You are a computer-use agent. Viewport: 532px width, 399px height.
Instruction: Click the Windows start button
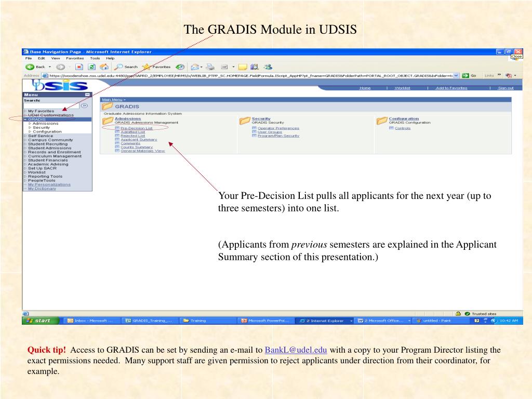[x=41, y=321]
